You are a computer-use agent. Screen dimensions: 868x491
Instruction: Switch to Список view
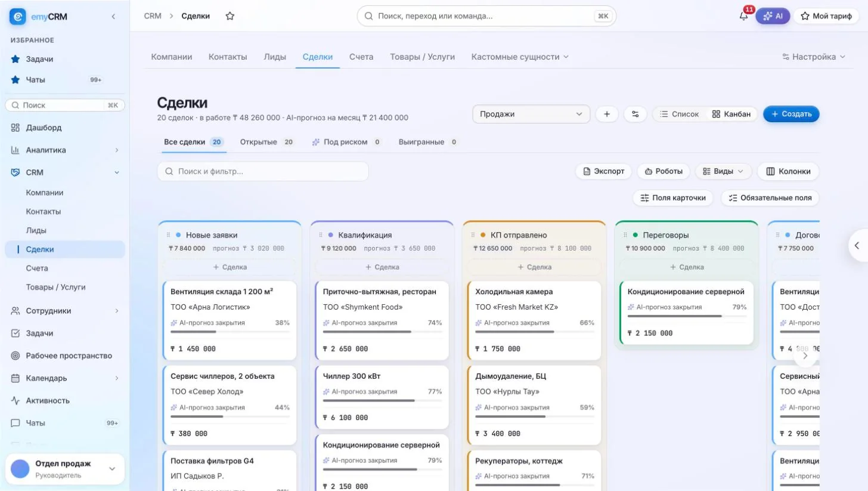point(679,114)
